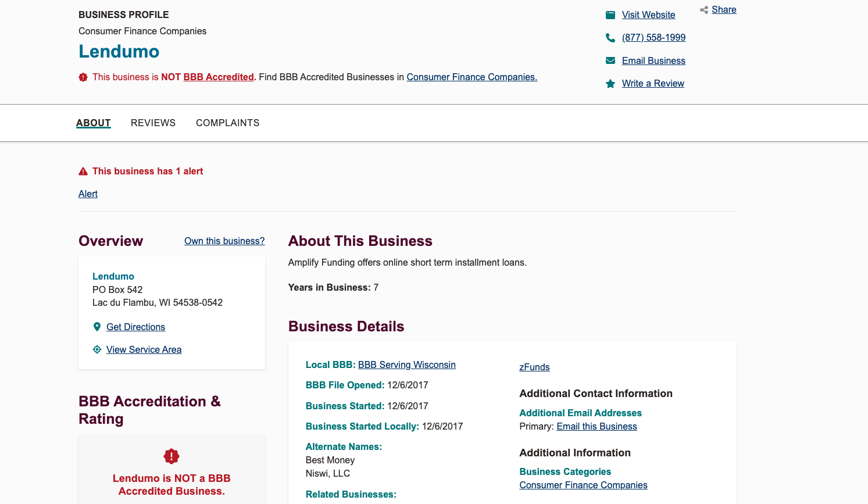Click the star icon next to Write a Review
The height and width of the screenshot is (504, 868).
610,83
